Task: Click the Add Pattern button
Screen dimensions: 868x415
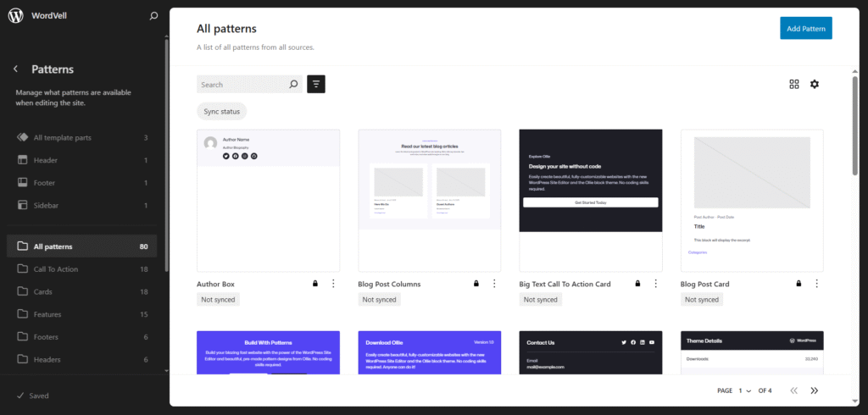Action: 805,28
